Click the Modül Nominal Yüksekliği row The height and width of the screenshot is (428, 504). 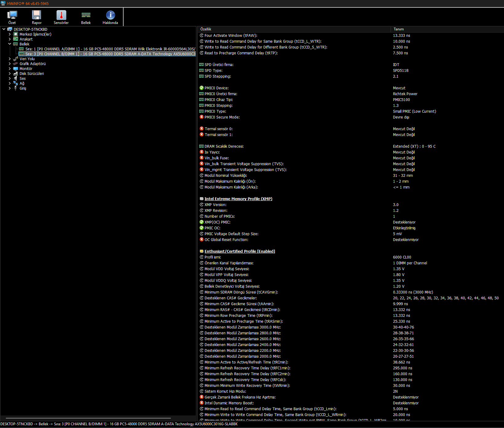[351, 175]
